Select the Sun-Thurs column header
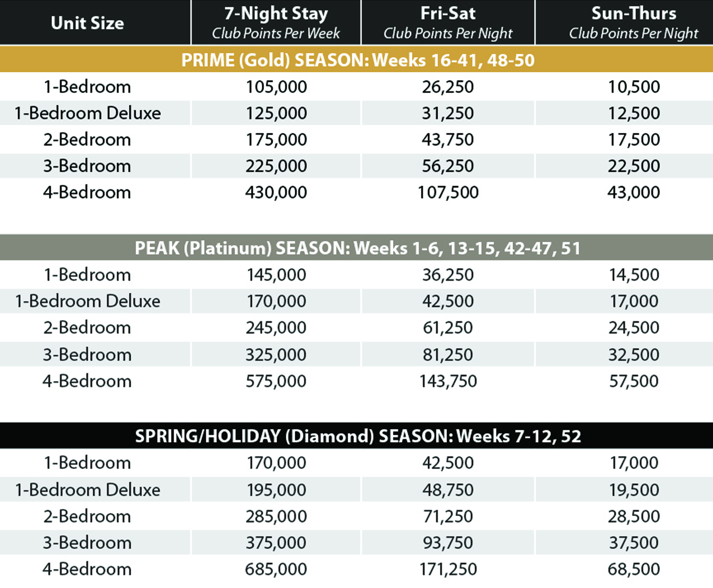Image resolution: width=713 pixels, height=588 pixels. tap(634, 22)
